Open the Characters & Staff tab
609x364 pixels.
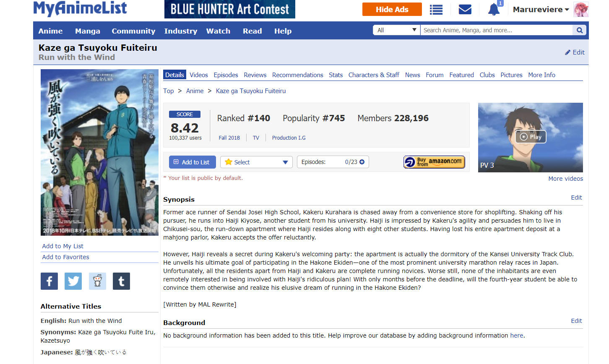tap(374, 75)
